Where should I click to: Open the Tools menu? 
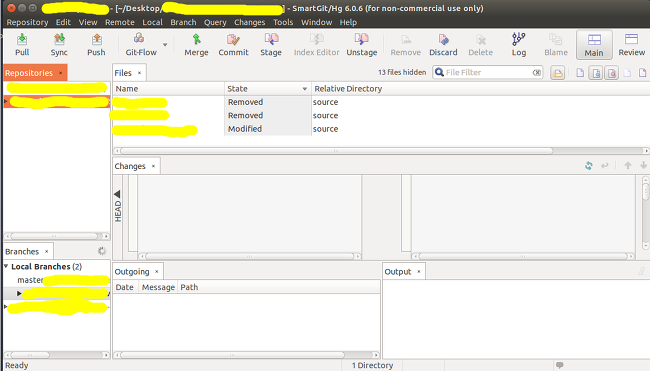(283, 22)
